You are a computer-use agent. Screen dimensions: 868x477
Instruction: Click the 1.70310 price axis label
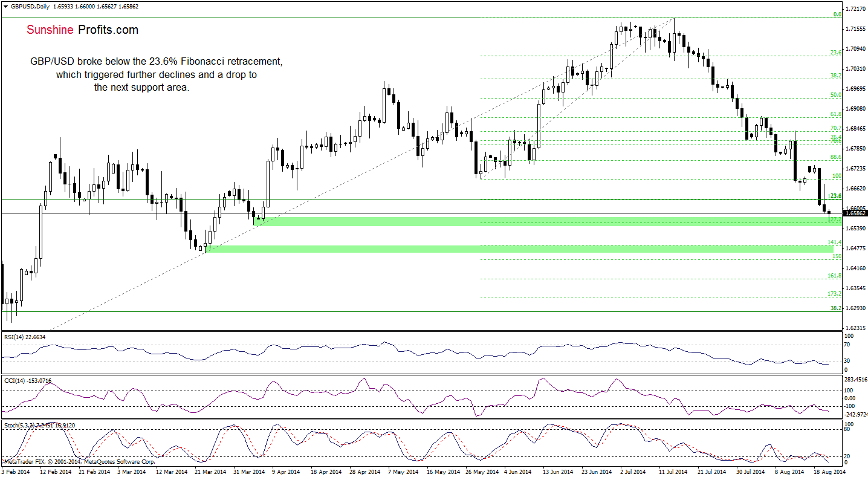tap(857, 69)
